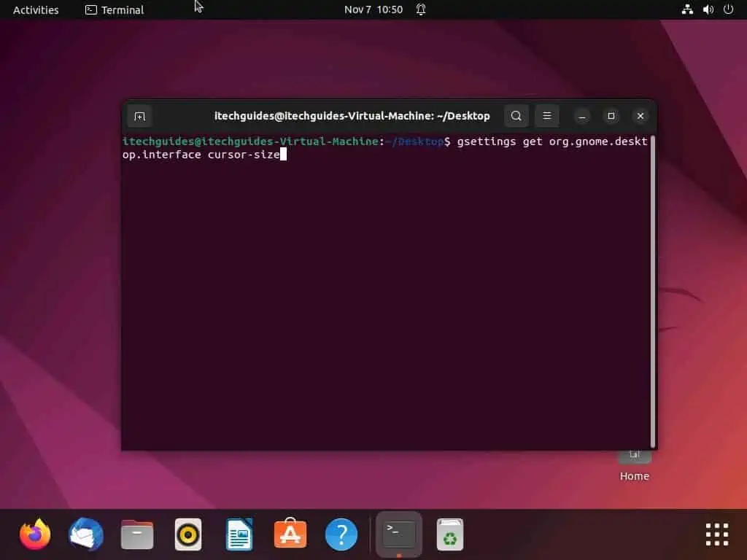Screen dimensions: 747x560
Task: Open the Files app from the dock
Action: pos(137,534)
